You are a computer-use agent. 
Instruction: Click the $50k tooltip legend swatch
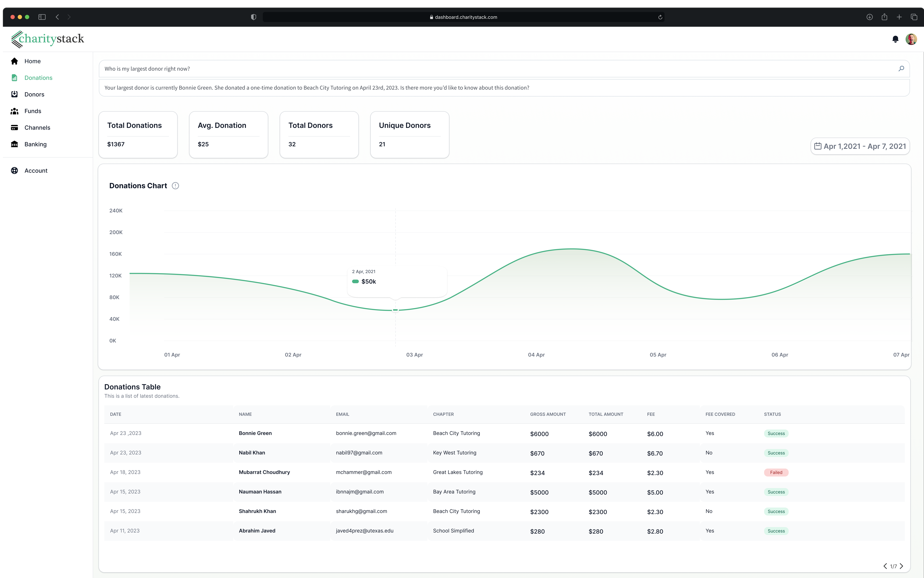point(355,281)
